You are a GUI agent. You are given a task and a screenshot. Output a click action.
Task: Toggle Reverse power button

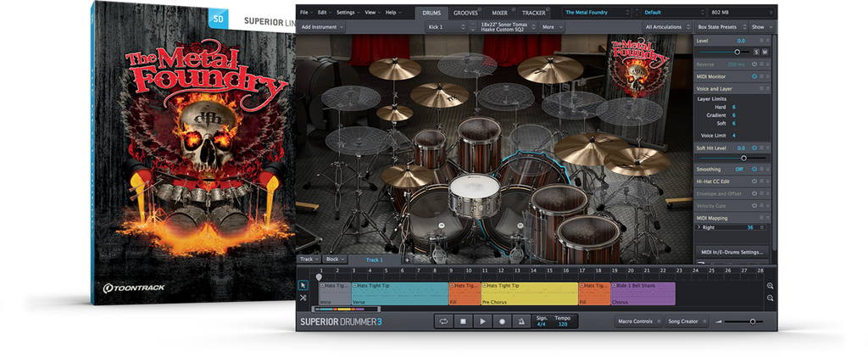coord(754,64)
